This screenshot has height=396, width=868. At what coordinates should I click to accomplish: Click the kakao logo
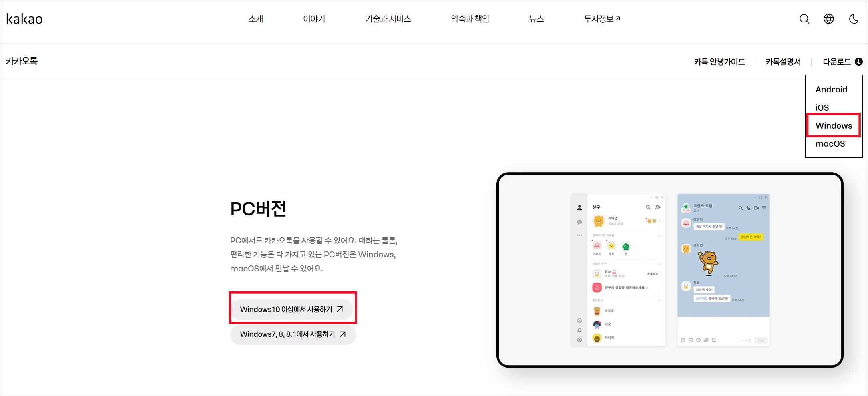point(24,19)
